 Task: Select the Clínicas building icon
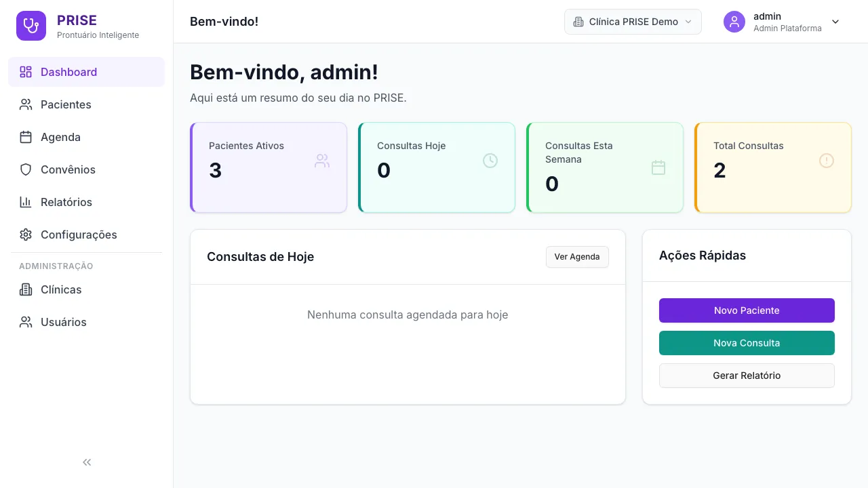coord(26,289)
